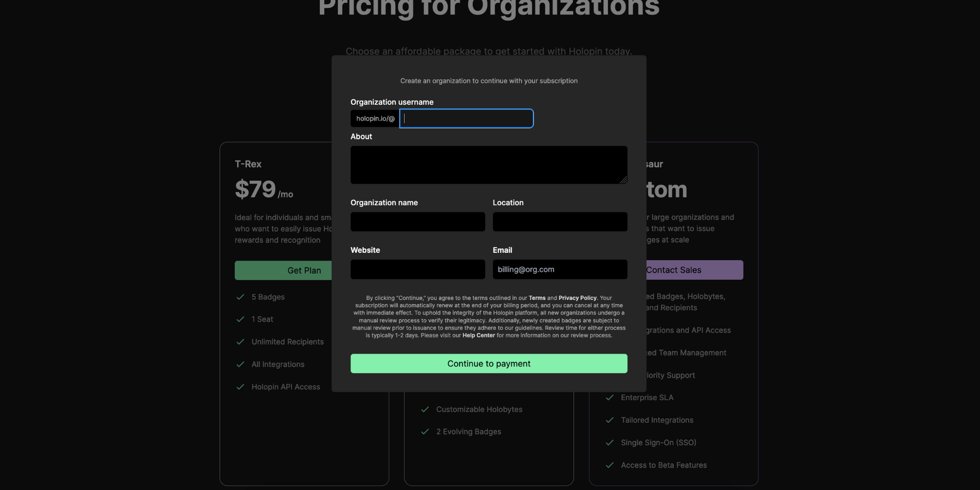Click the checkmark icon next to 5 Badges
This screenshot has height=490, width=980.
[240, 297]
